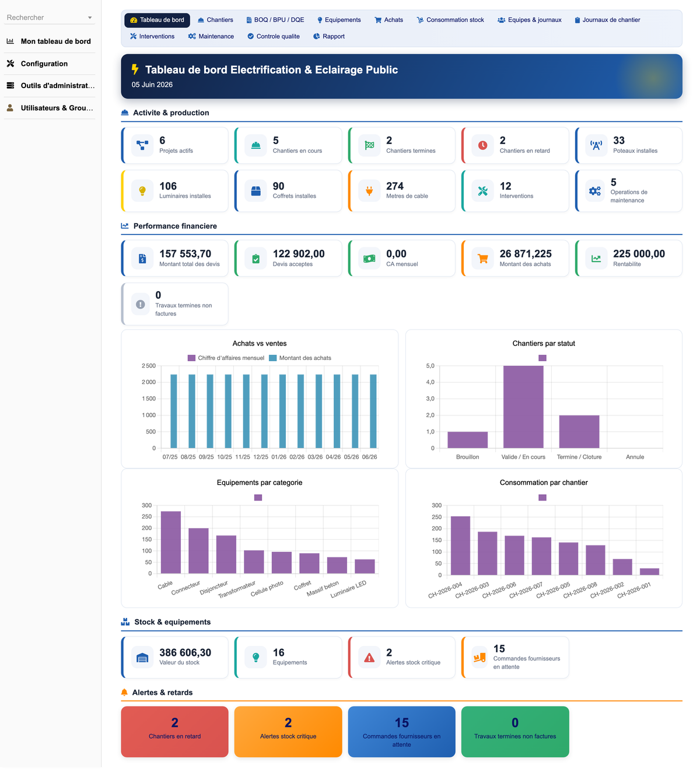Click the Chantiers en retard clock icon
Viewport: 700px width, 769px height.
(x=482, y=145)
